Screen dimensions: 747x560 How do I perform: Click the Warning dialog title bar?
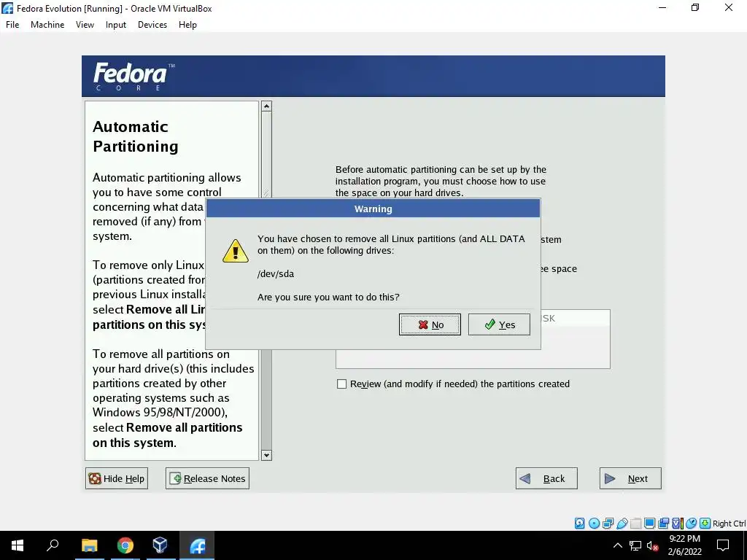(373, 209)
